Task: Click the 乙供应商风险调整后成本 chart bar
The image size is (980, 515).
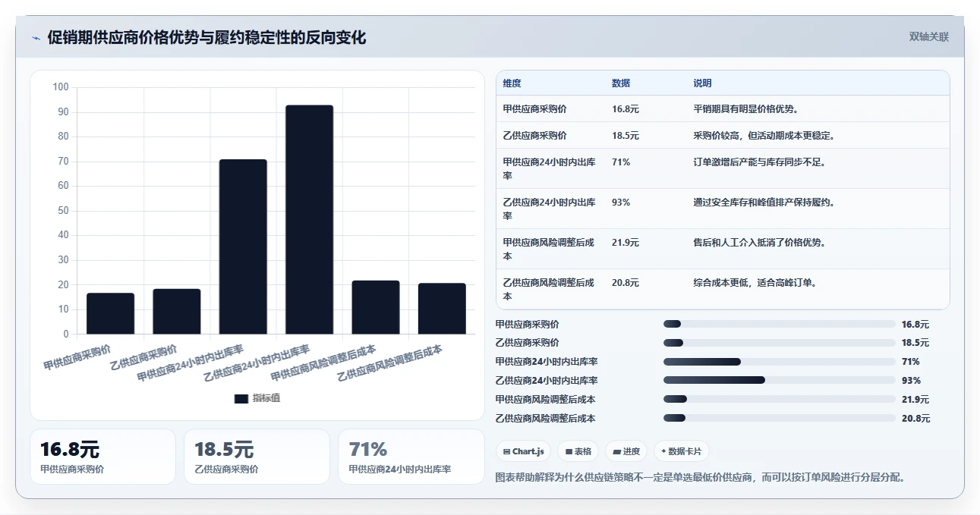Action: click(x=442, y=309)
